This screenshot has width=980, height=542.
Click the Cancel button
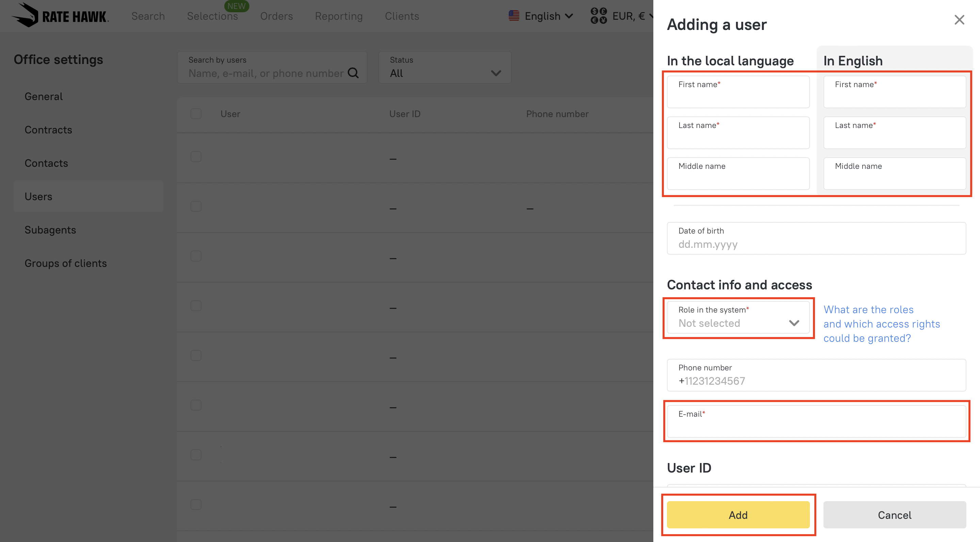(894, 515)
